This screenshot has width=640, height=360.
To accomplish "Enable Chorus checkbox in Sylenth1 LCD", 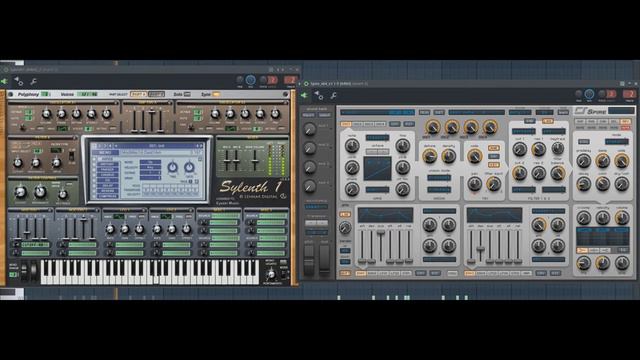I will click(94, 175).
